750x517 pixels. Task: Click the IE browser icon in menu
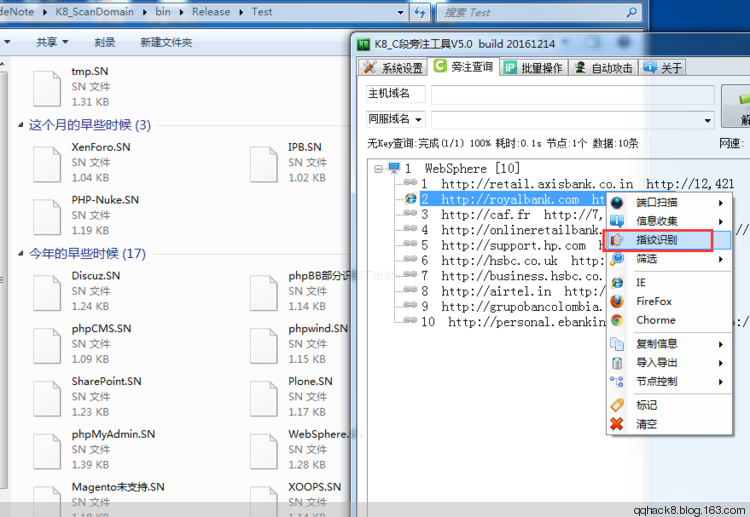tap(617, 283)
